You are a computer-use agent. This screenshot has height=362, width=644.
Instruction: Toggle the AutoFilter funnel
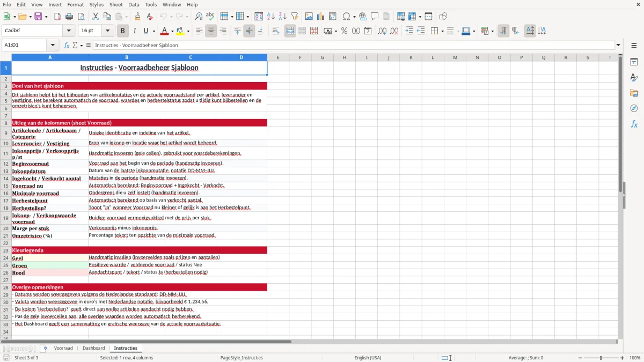coord(295,17)
